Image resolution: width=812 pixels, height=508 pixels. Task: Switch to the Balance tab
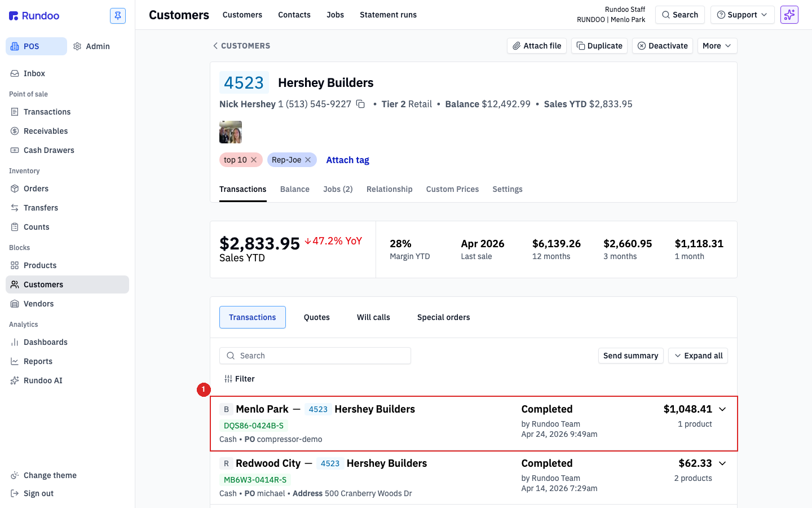coord(295,189)
